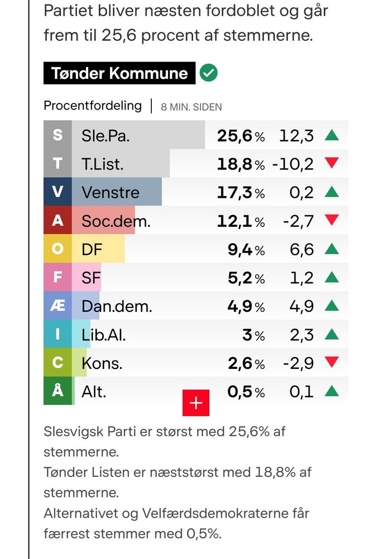Click the grey T party letter badge

pyautogui.click(x=58, y=163)
